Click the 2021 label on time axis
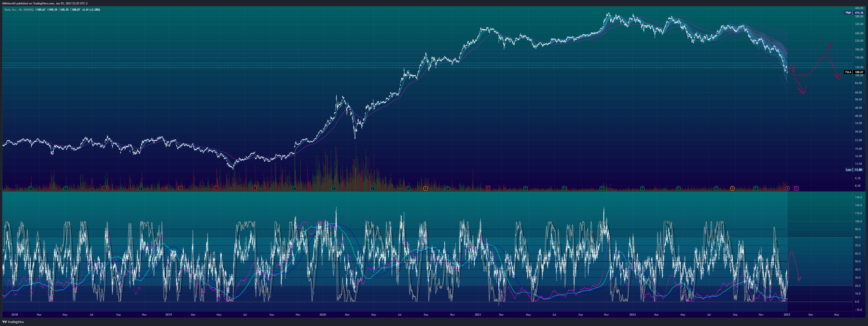 [x=478, y=314]
